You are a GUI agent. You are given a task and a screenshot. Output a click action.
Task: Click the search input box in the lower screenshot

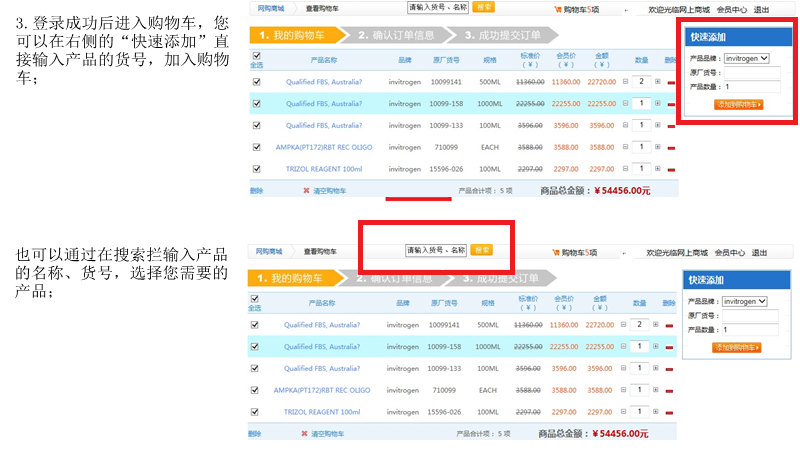click(436, 250)
